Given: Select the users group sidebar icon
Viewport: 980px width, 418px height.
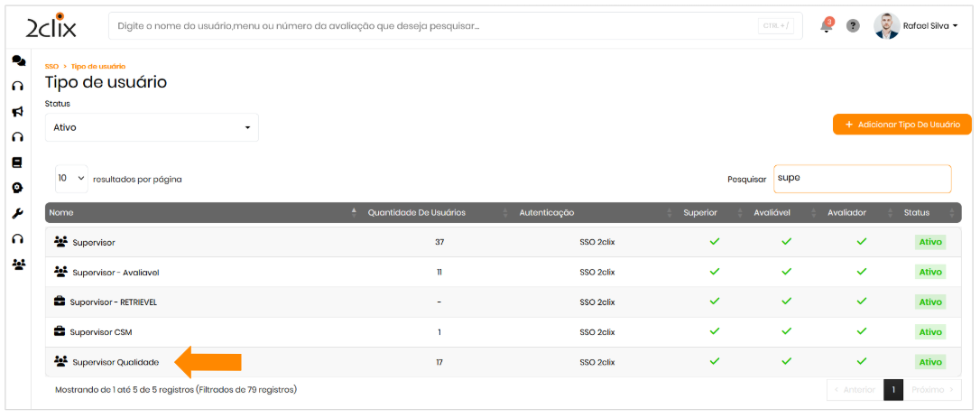Looking at the screenshot, I should pyautogui.click(x=17, y=265).
